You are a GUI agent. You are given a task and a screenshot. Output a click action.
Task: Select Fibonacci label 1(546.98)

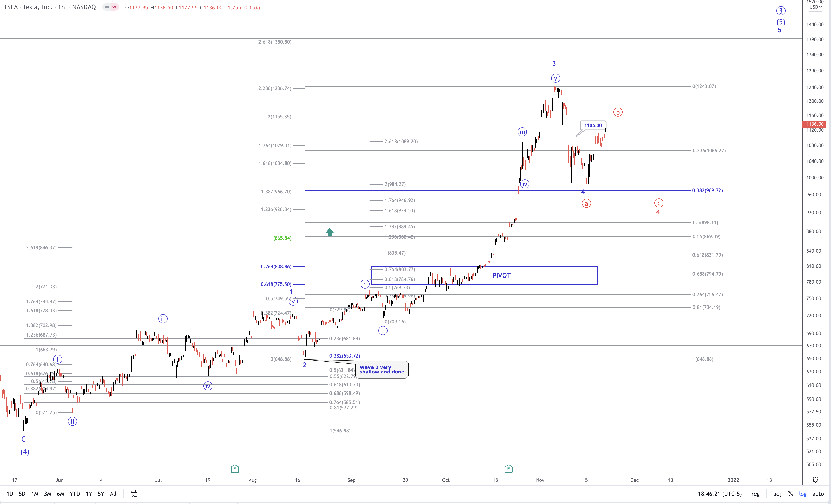tap(340, 431)
